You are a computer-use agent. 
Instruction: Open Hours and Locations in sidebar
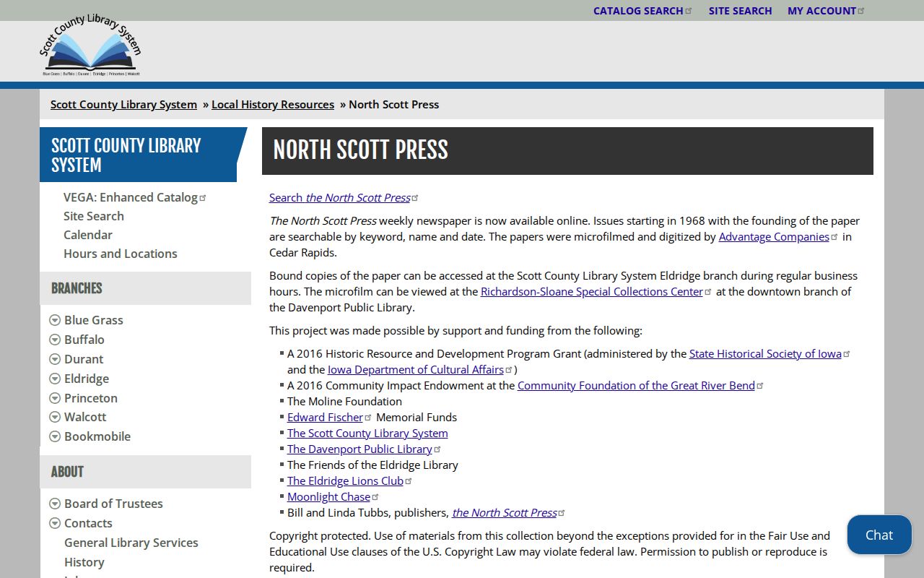pyautogui.click(x=121, y=254)
